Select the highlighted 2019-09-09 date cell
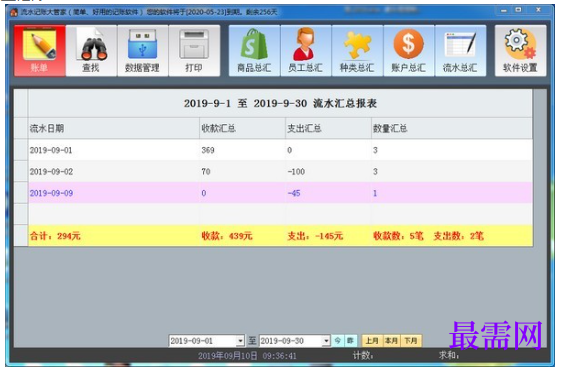This screenshot has height=367, width=561. (x=114, y=193)
